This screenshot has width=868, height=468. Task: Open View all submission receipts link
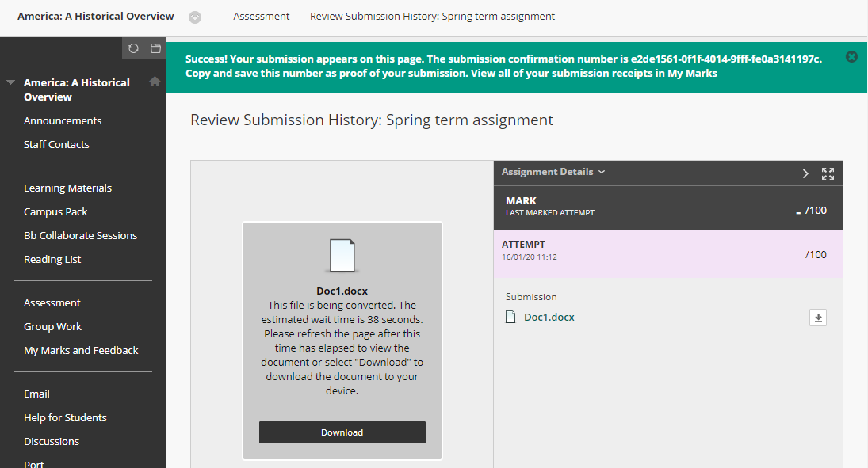[x=594, y=74]
